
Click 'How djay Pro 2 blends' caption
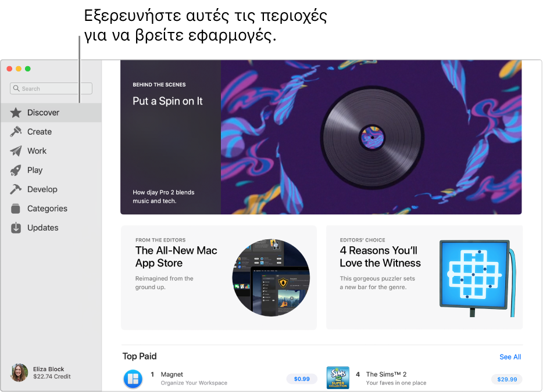[163, 192]
